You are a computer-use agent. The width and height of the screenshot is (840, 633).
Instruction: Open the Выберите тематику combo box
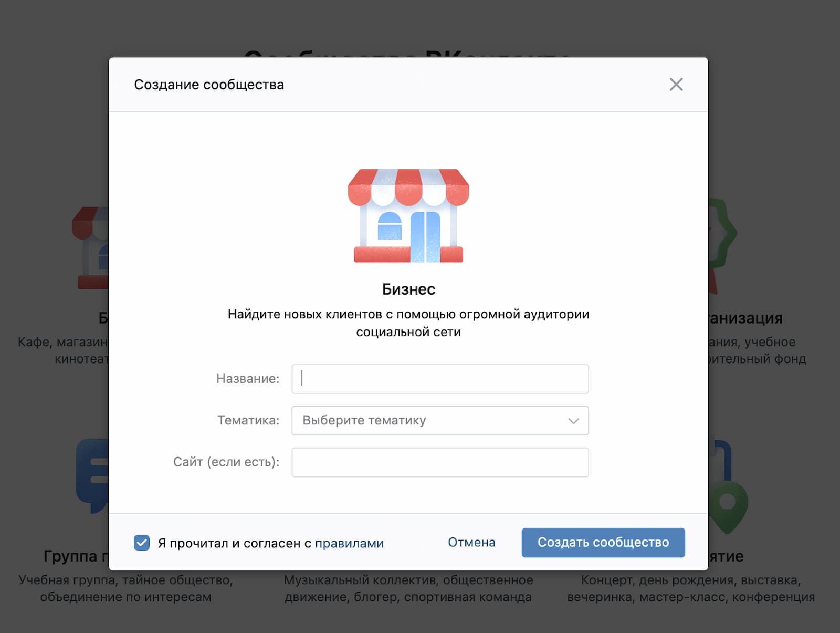430,421
